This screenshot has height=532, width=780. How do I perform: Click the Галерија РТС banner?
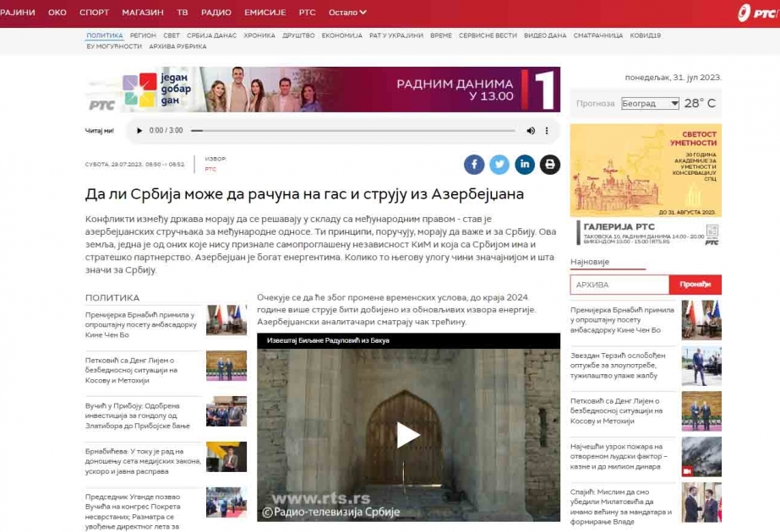pyautogui.click(x=646, y=232)
